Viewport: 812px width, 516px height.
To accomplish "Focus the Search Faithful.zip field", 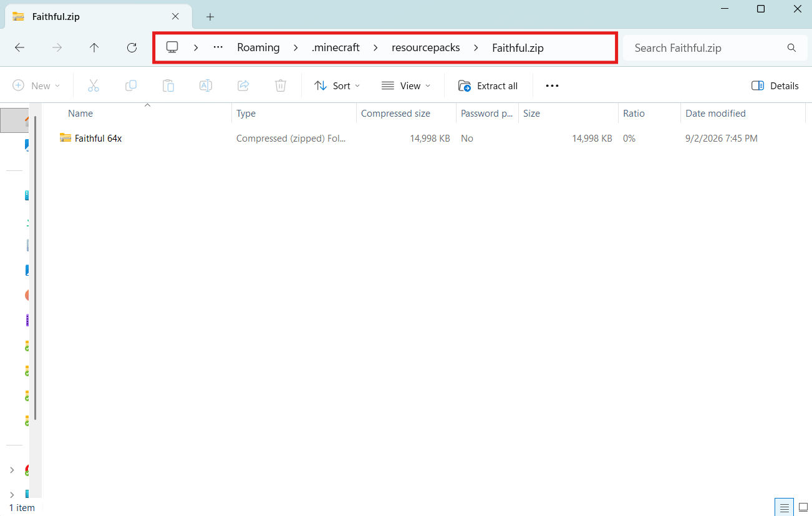I will [714, 47].
